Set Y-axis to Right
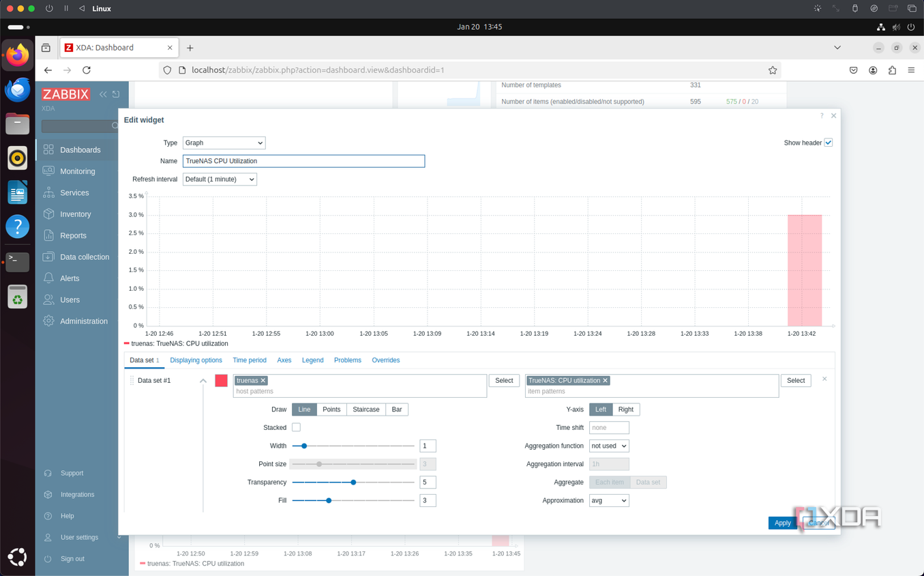Viewport: 924px width, 576px height. pos(626,409)
